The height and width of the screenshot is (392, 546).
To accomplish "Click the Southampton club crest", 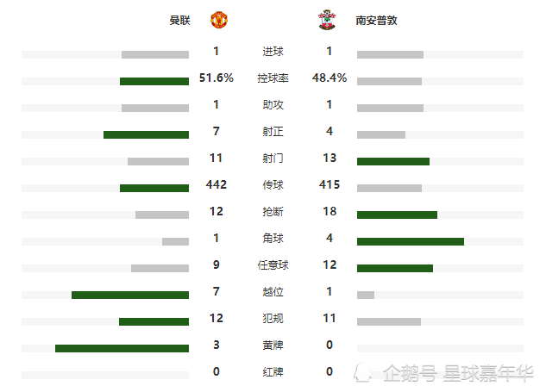I will pos(327,20).
